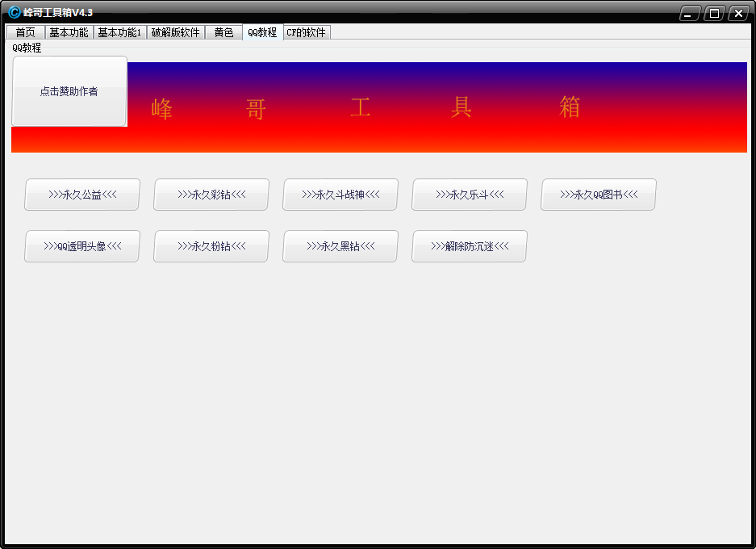Open the 永久粉钻 tutorial
The image size is (756, 549).
tap(211, 246)
